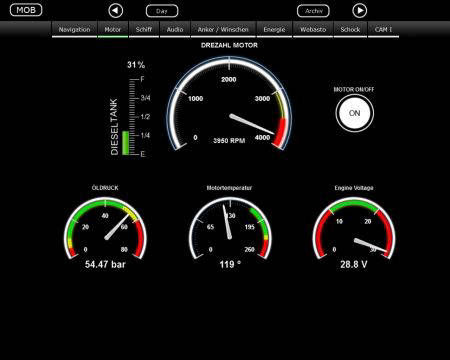The image size is (450, 360).
Task: Activate the MOB emergency button
Action: [26, 10]
